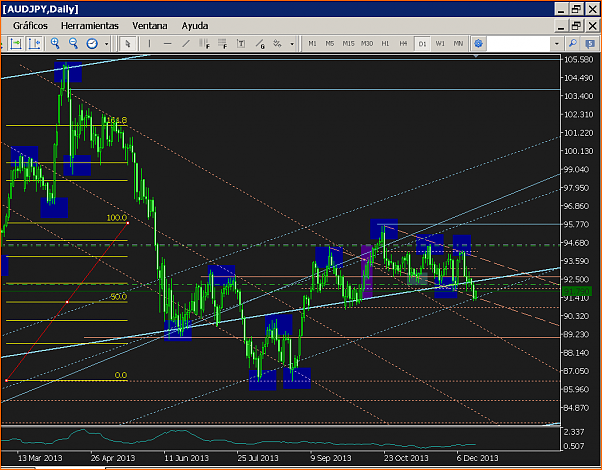Select the trendline drawing tool
The width and height of the screenshot is (602, 470).
pos(186,44)
